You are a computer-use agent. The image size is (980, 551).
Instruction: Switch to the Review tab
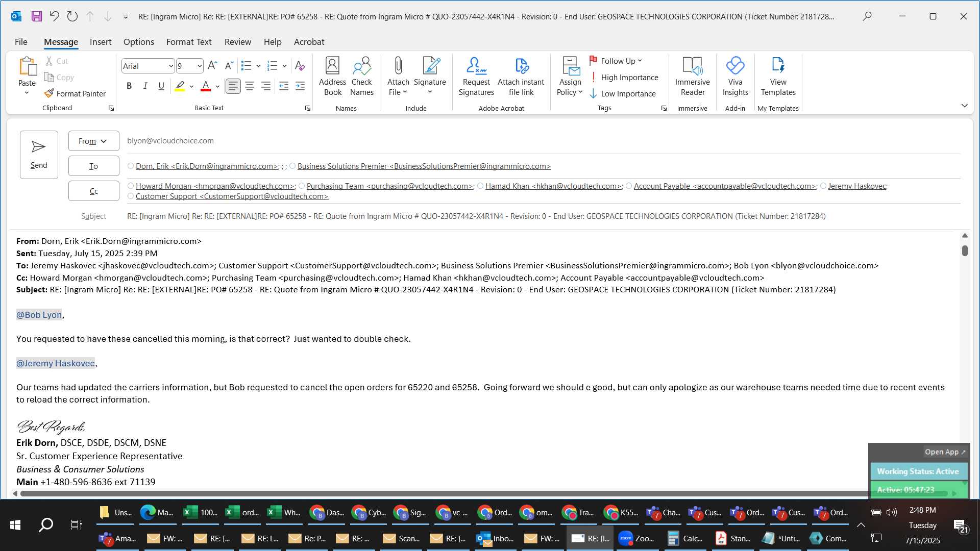click(238, 42)
